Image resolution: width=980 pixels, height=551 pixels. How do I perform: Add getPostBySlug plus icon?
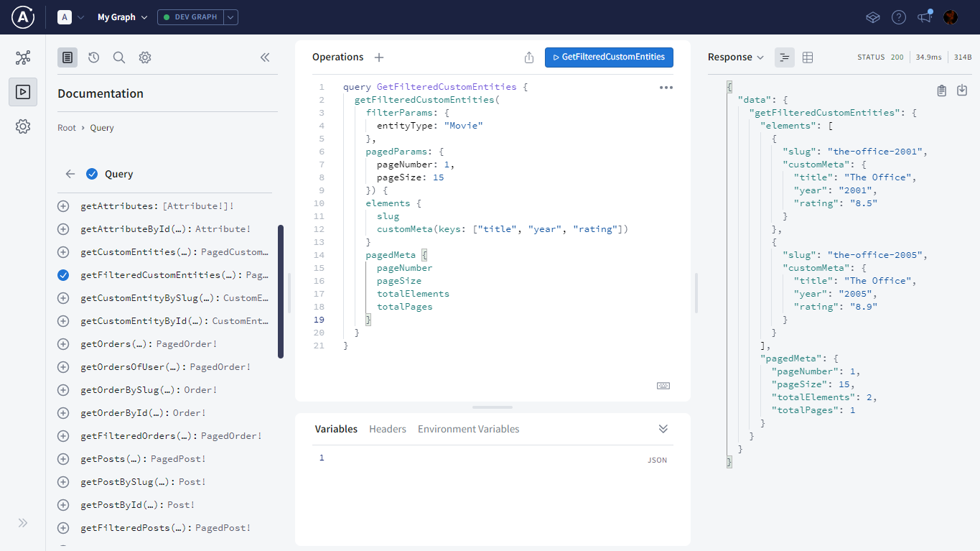coord(63,482)
